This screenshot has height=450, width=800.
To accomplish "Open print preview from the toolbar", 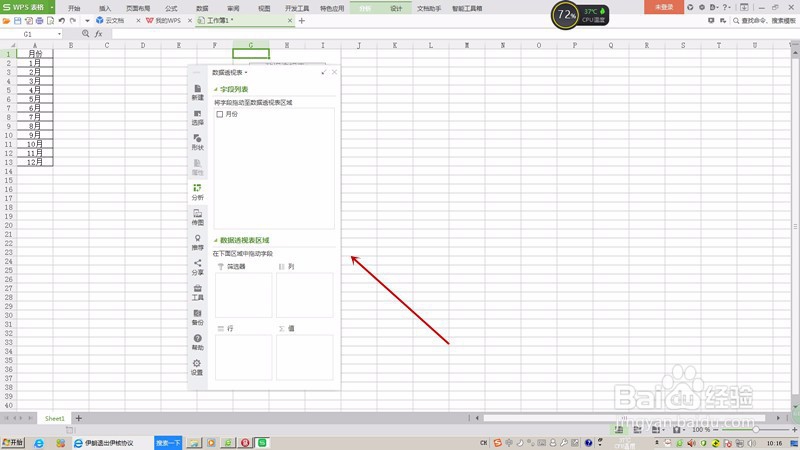I will pyautogui.click(x=51, y=21).
